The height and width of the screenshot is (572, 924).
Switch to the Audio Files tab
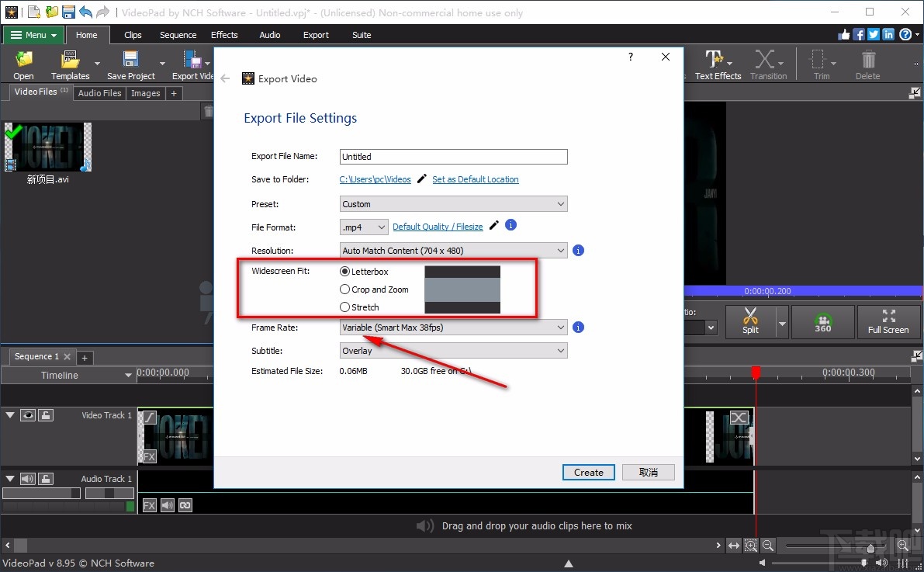pos(99,92)
